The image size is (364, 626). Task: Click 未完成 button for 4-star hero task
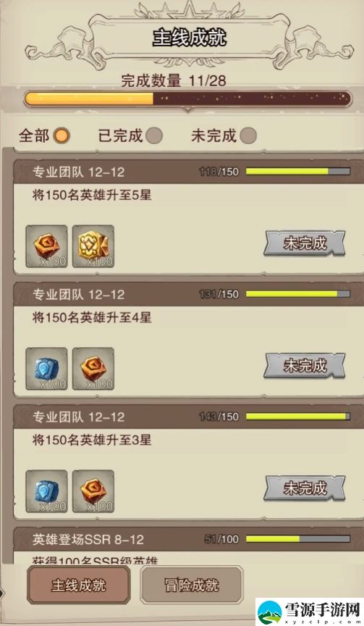coord(305,366)
